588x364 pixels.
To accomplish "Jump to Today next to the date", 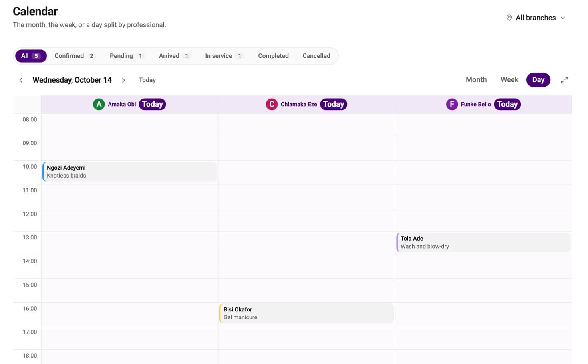I will tap(147, 80).
